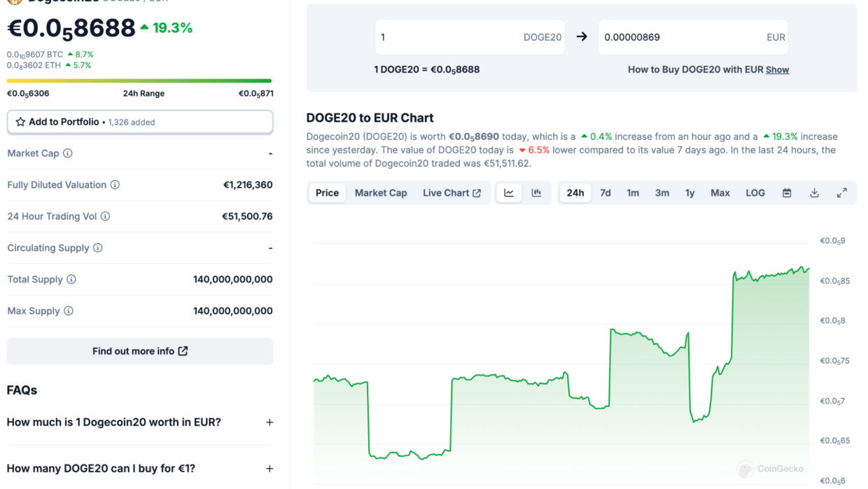Open the calendar date range picker
The height and width of the screenshot is (489, 868).
tap(787, 193)
